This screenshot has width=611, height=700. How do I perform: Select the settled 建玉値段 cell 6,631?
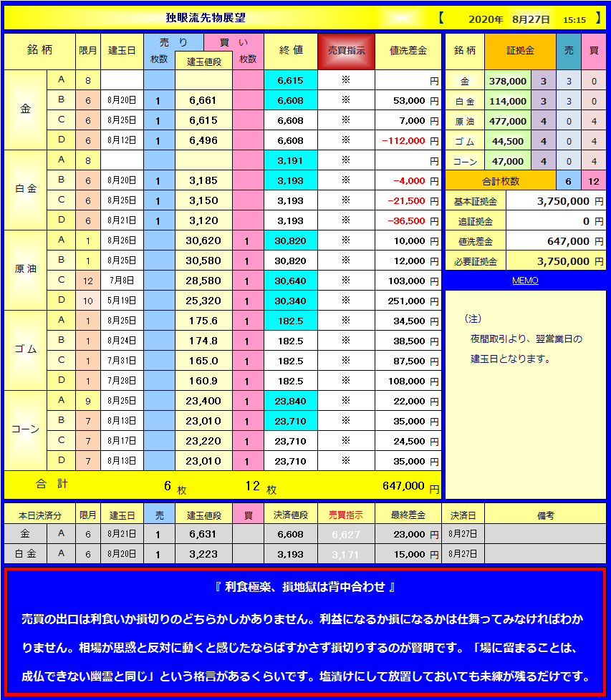(203, 535)
